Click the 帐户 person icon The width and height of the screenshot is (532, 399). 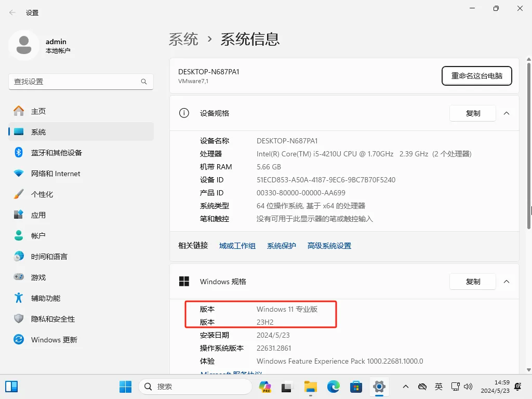(x=19, y=235)
